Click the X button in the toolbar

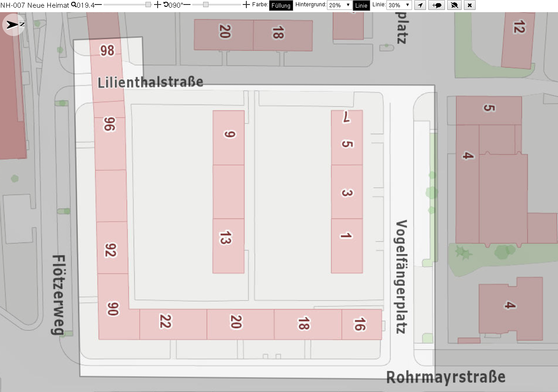[470, 5]
